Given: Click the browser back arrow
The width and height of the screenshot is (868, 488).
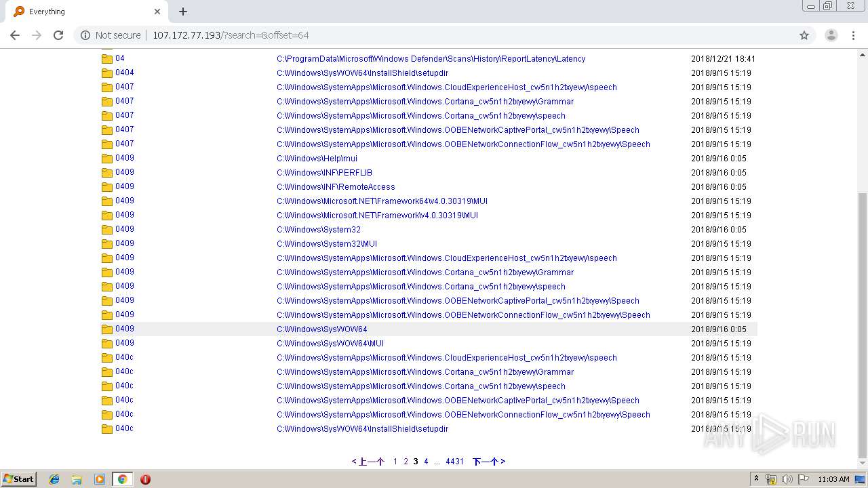Looking at the screenshot, I should 15,35.
